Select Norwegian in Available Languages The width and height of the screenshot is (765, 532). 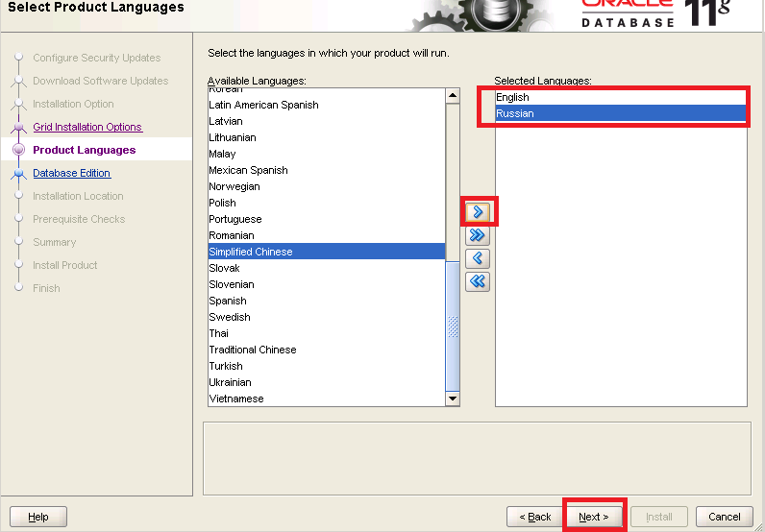point(327,186)
